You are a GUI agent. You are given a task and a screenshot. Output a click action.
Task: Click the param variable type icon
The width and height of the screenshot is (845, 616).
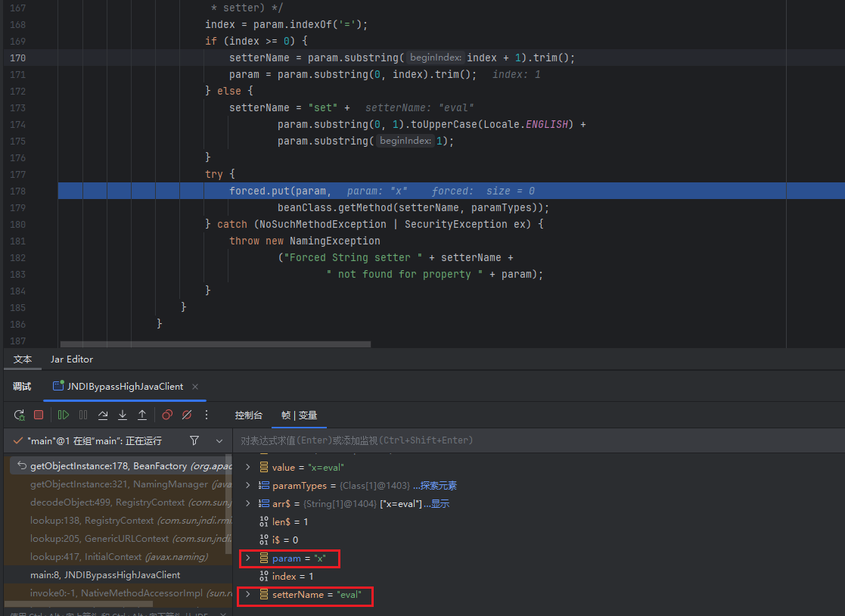tap(264, 558)
